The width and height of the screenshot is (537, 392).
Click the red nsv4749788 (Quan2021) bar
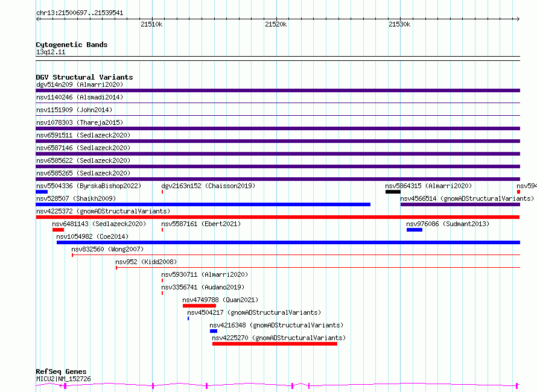click(x=199, y=306)
